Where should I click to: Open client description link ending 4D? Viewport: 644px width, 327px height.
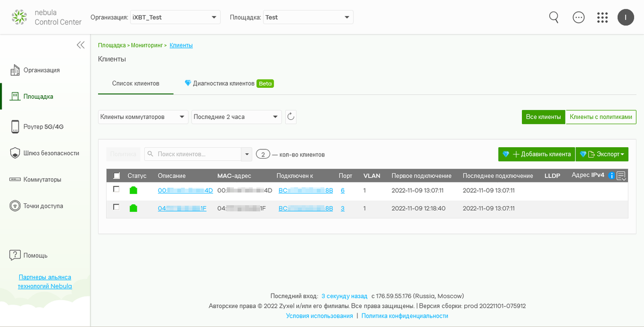tap(185, 191)
